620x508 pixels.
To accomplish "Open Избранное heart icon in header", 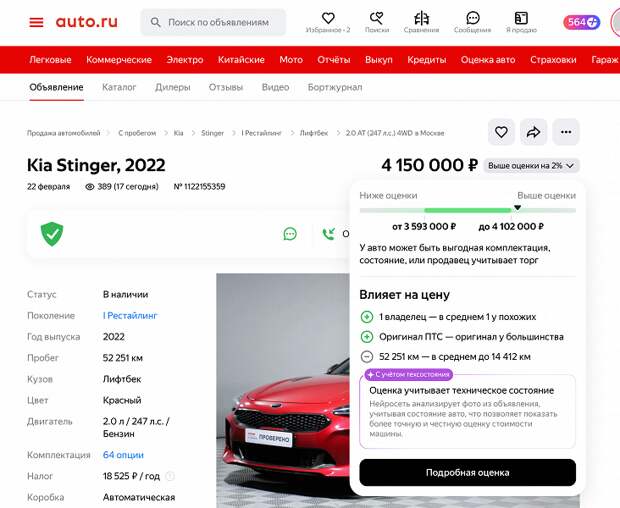I will coord(328,18).
